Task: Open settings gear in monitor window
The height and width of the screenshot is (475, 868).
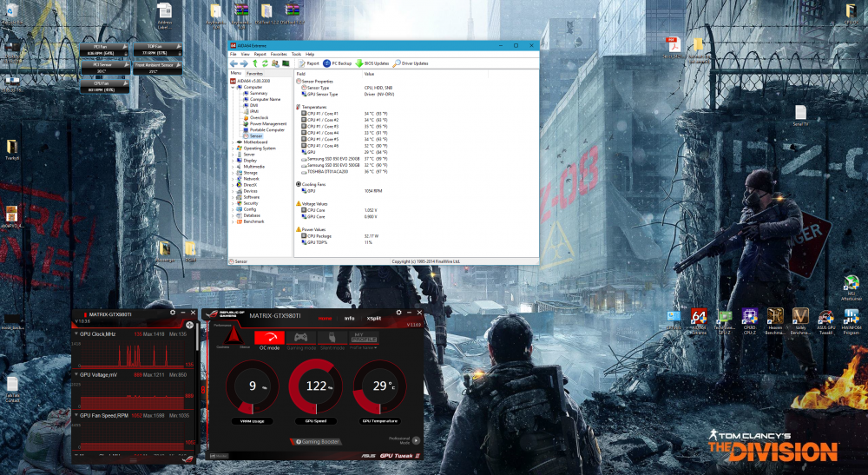Action: [x=173, y=313]
